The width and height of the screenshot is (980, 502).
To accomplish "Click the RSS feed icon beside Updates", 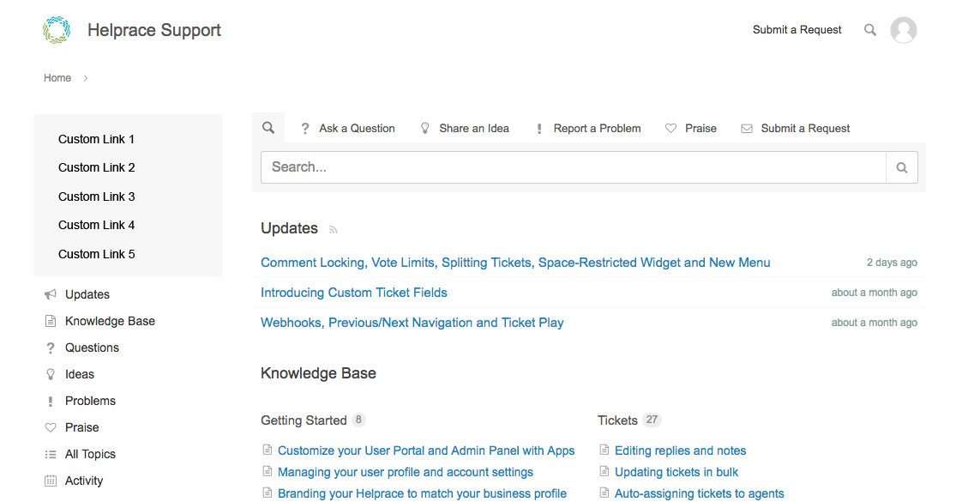I will tap(334, 229).
